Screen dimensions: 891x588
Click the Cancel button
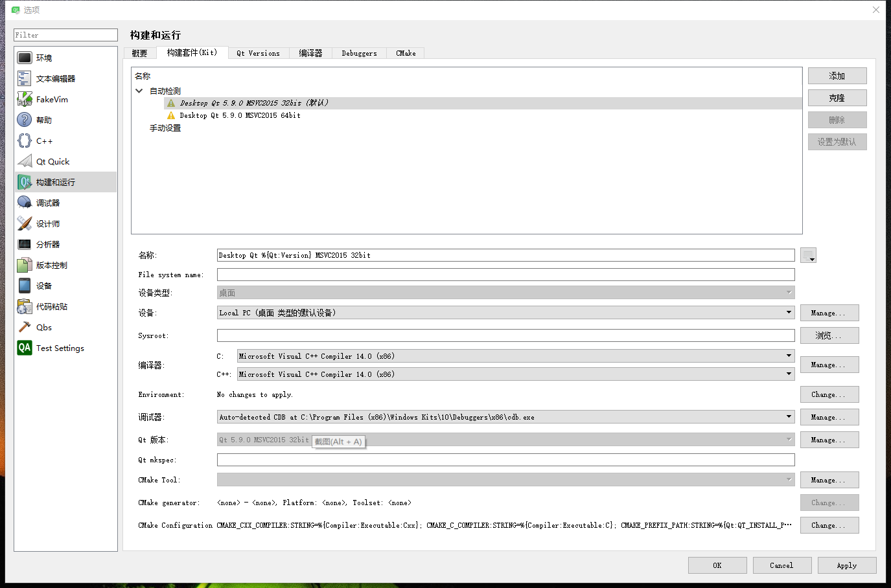[x=782, y=565]
